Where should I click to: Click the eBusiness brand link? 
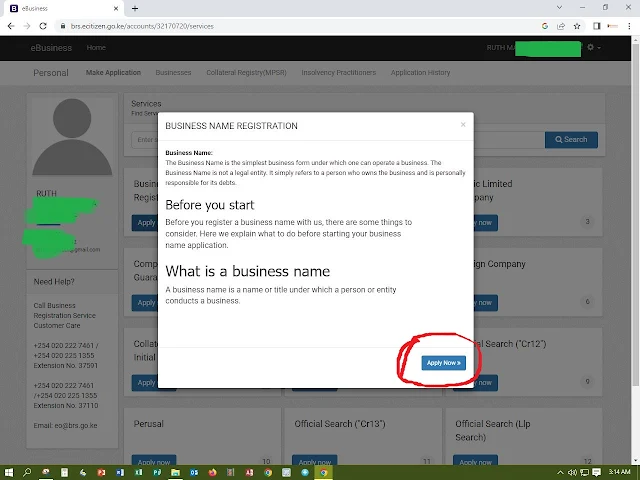[x=51, y=48]
